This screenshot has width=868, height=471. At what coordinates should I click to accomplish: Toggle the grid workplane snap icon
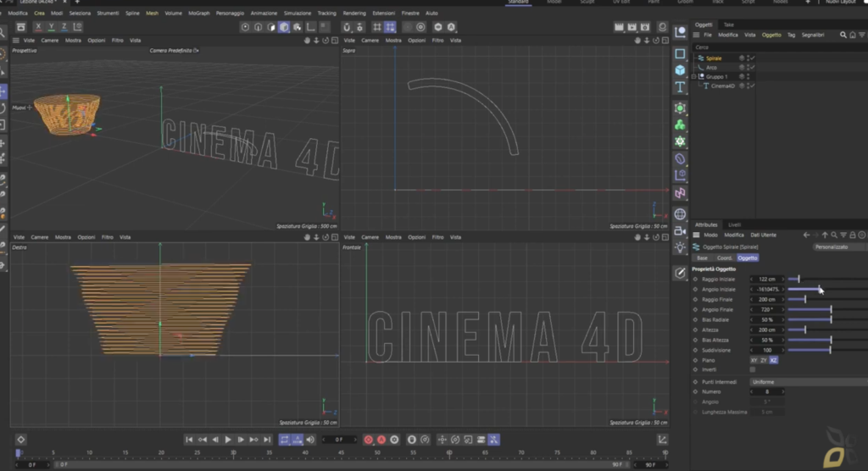377,26
